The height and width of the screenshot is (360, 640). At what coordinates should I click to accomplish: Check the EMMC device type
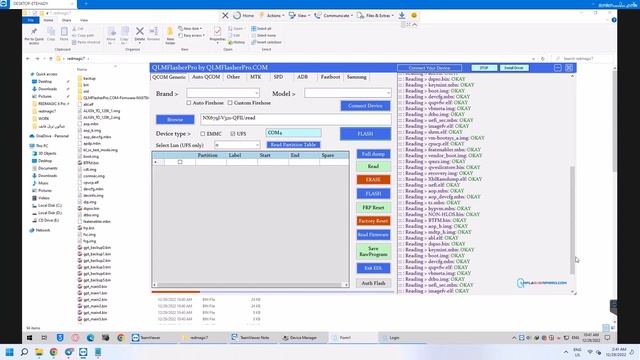pyautogui.click(x=202, y=134)
